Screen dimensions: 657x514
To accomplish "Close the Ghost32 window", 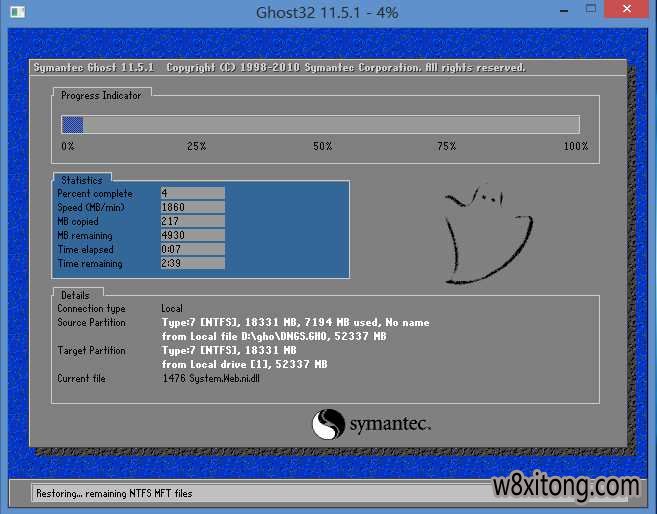I will pos(628,13).
